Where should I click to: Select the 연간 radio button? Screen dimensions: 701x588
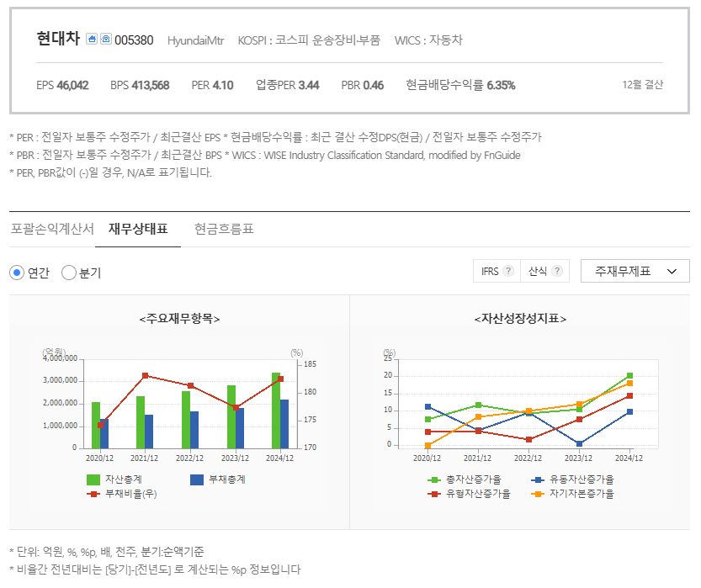pyautogui.click(x=17, y=273)
